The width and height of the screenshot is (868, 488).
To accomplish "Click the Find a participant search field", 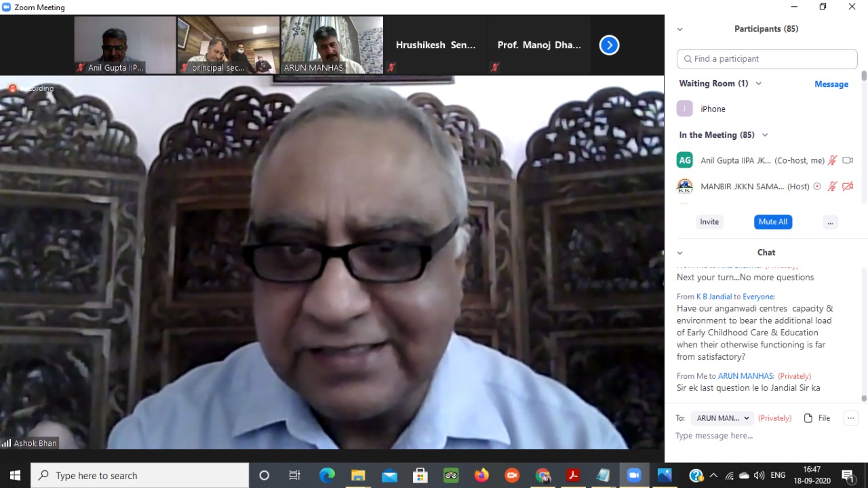I will 767,59.
